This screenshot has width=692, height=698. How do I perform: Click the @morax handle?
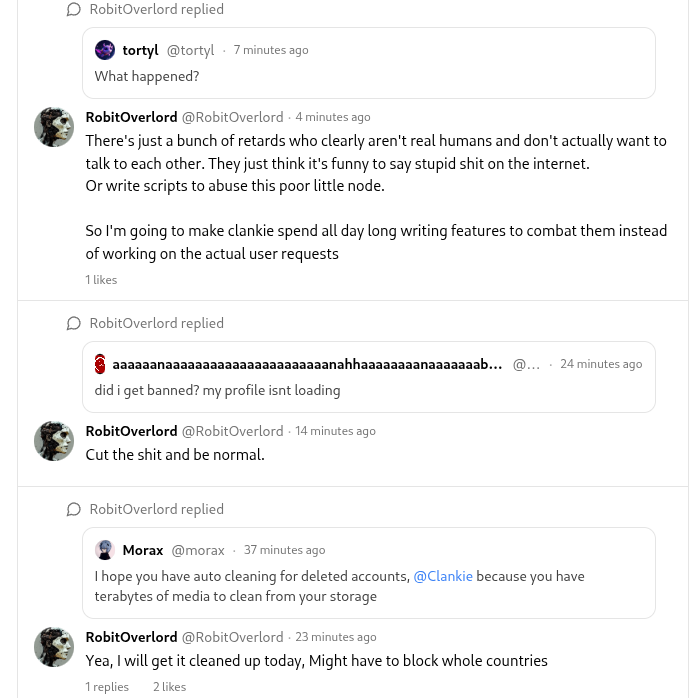(x=198, y=550)
